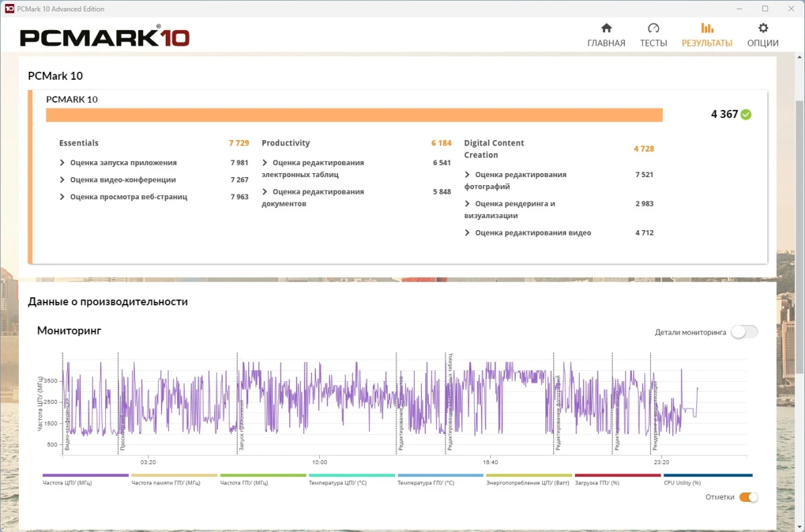This screenshot has height=532, width=805.
Task: Click the Температура ГПУ legend label
Action: click(426, 483)
